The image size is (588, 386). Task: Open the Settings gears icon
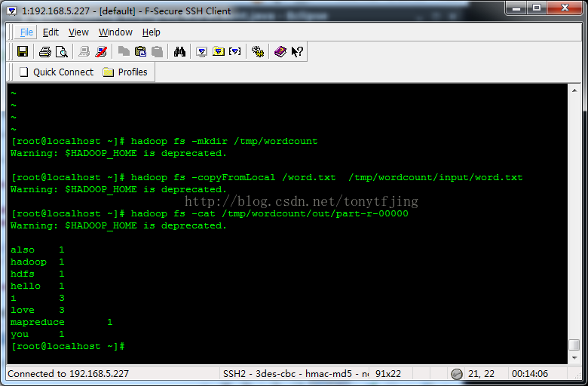(x=258, y=51)
